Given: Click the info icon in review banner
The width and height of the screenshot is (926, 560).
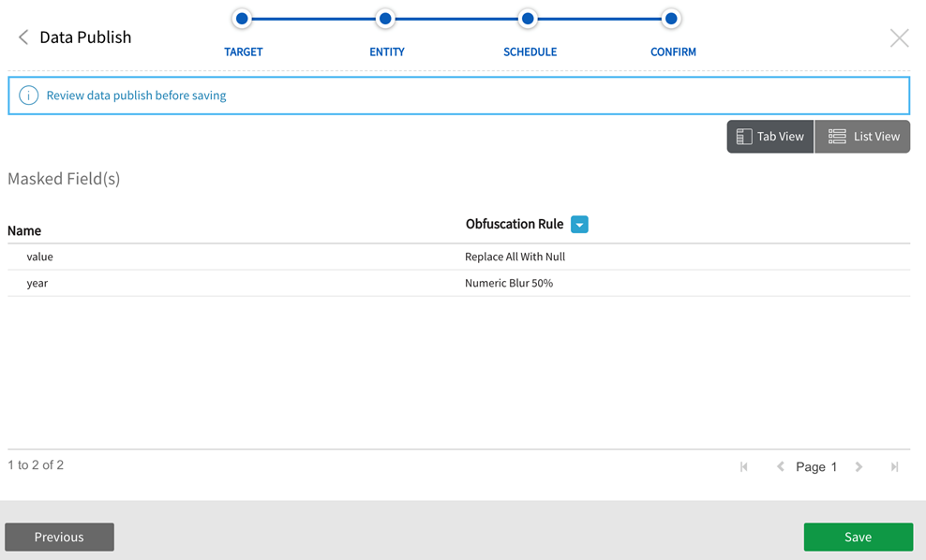Looking at the screenshot, I should pyautogui.click(x=29, y=96).
